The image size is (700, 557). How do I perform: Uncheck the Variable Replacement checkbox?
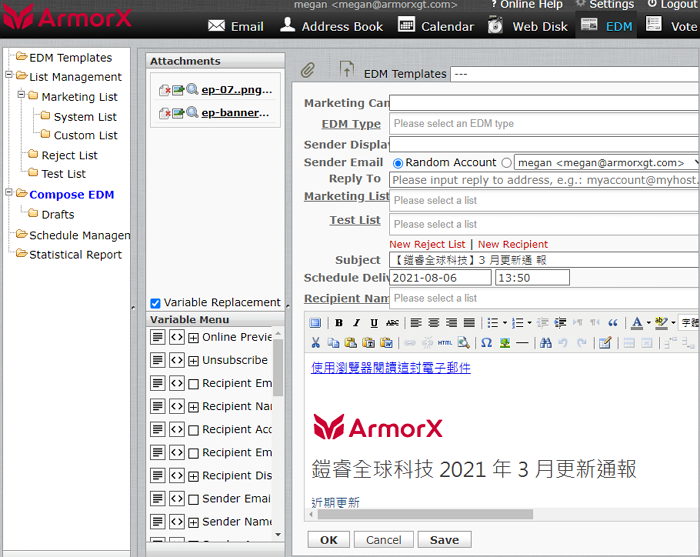155,303
